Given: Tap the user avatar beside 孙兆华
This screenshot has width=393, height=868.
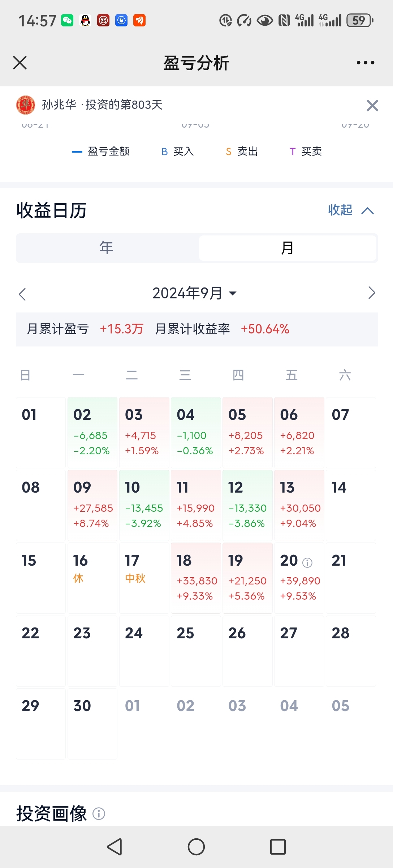Looking at the screenshot, I should pyautogui.click(x=26, y=105).
